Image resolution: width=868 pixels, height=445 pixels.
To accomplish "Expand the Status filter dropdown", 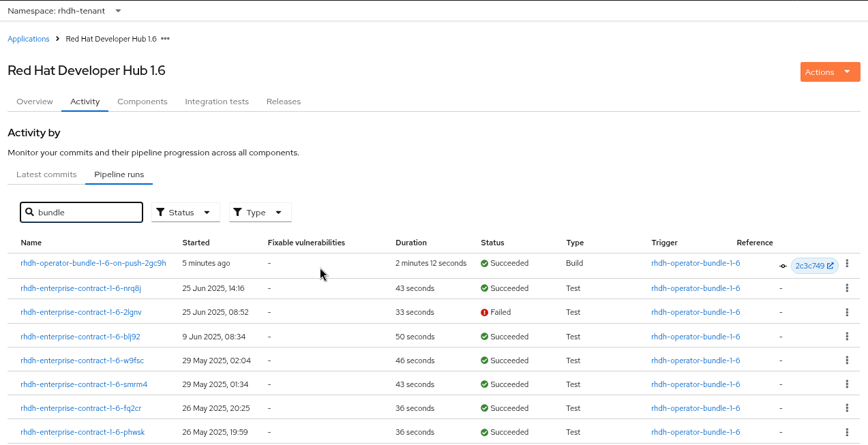I will click(x=185, y=213).
